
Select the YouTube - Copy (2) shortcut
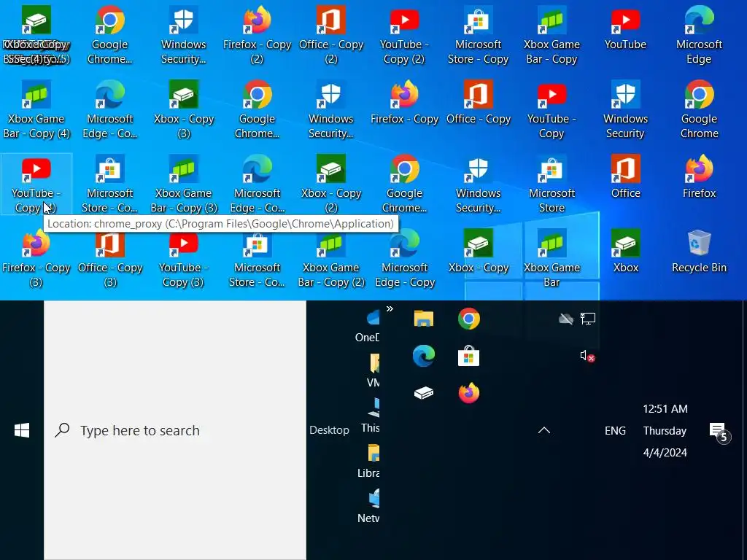click(404, 36)
